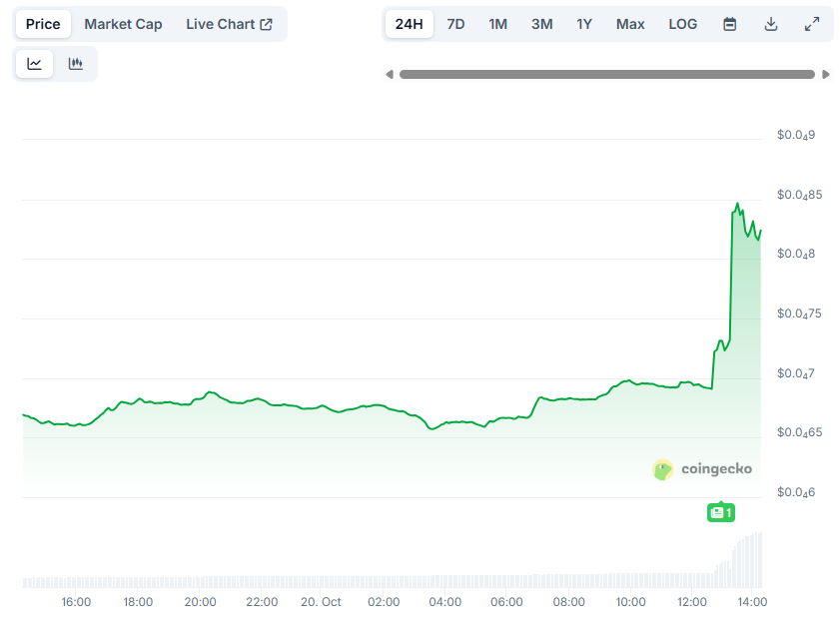Viewport: 840px width, 630px height.
Task: Switch to the Market Cap tab
Action: point(123,23)
